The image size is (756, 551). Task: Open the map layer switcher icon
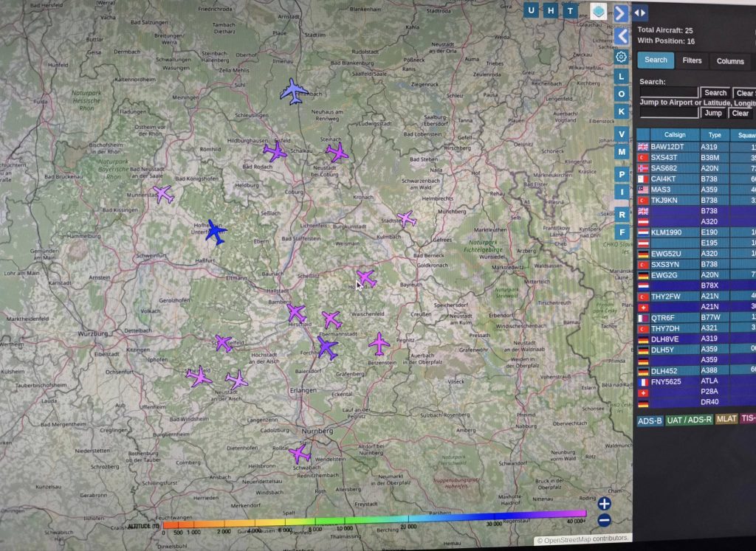(x=598, y=11)
